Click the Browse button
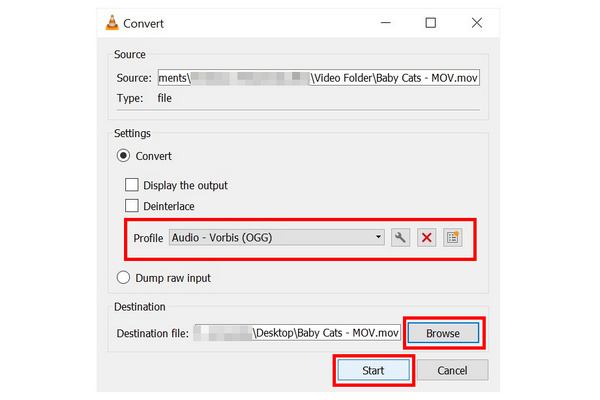 [443, 333]
